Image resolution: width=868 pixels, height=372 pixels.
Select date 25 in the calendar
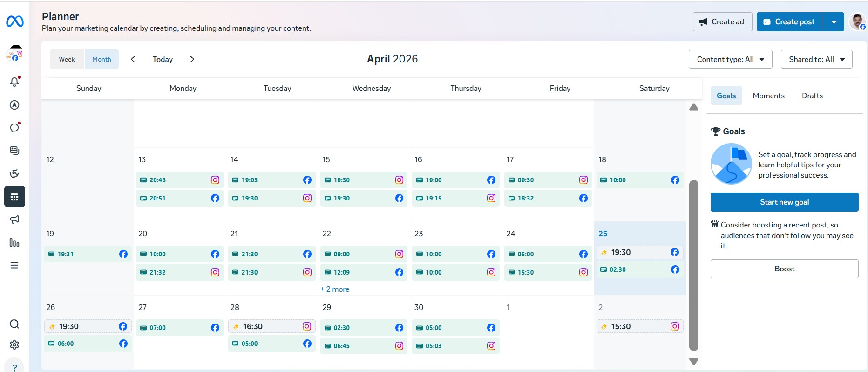603,234
